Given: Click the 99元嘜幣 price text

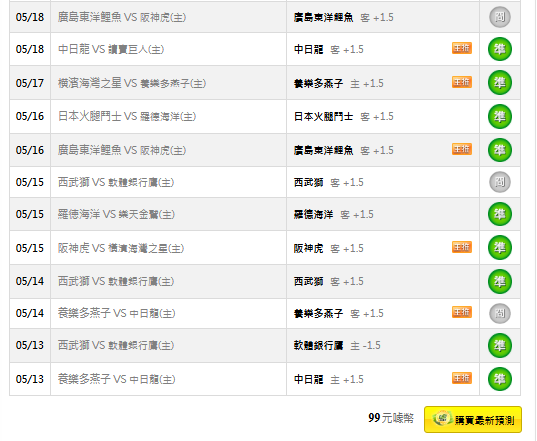Looking at the screenshot, I should [391, 418].
